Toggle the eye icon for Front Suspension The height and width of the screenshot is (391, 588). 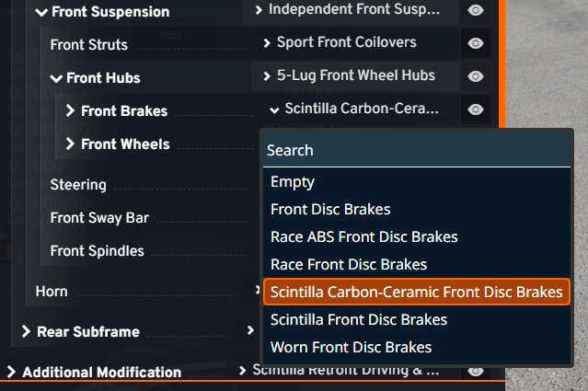pos(475,10)
